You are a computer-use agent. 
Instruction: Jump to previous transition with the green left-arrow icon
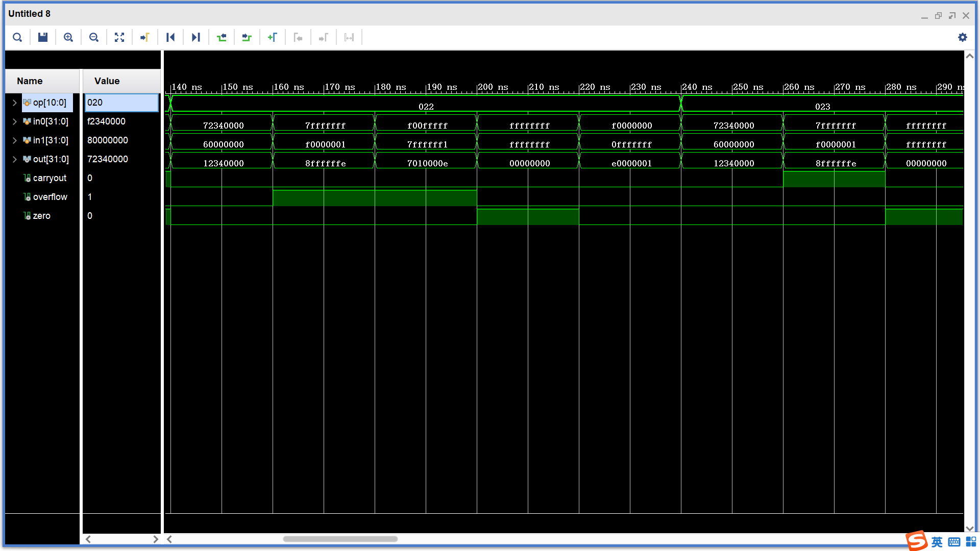(x=222, y=37)
